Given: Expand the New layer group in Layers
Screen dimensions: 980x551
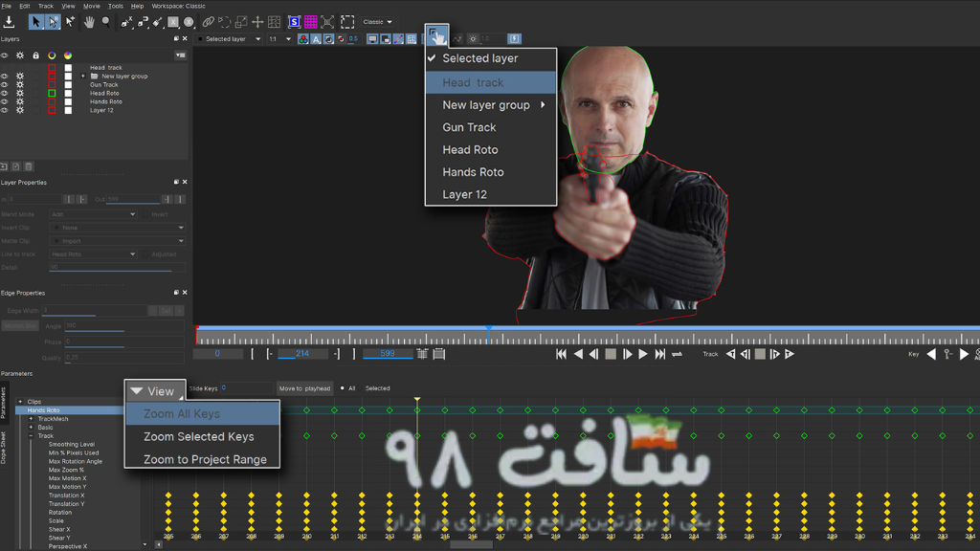Looking at the screenshot, I should tap(83, 77).
